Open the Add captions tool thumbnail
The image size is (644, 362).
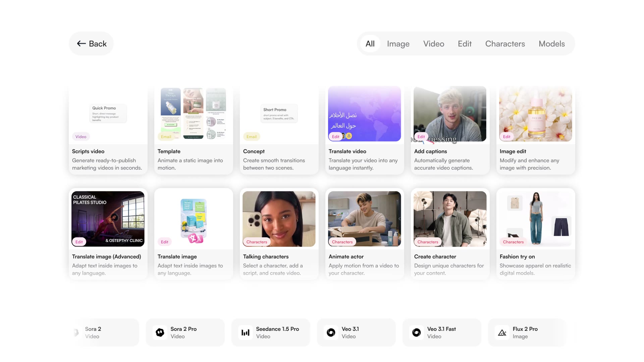pyautogui.click(x=450, y=114)
